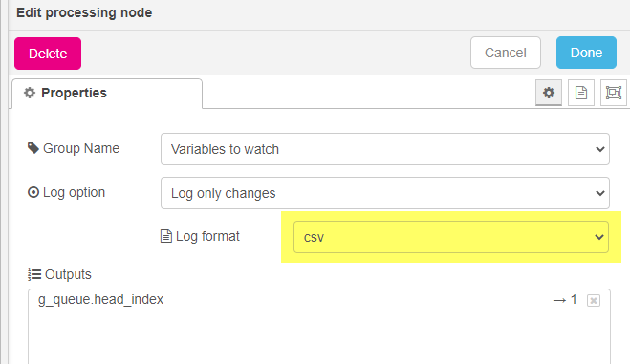The image size is (630, 364).
Task: Delete the processing node
Action: tap(48, 54)
